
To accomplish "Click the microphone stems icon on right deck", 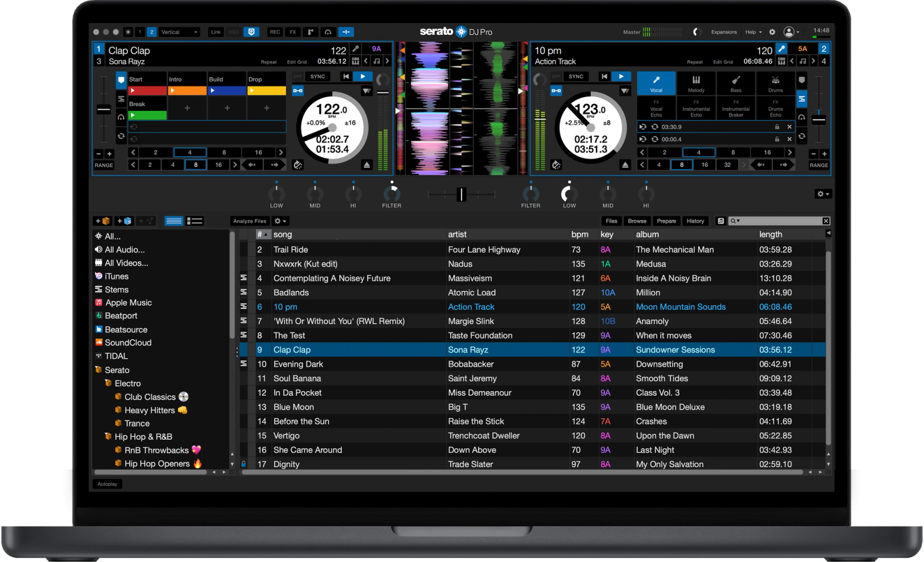I will 781,49.
